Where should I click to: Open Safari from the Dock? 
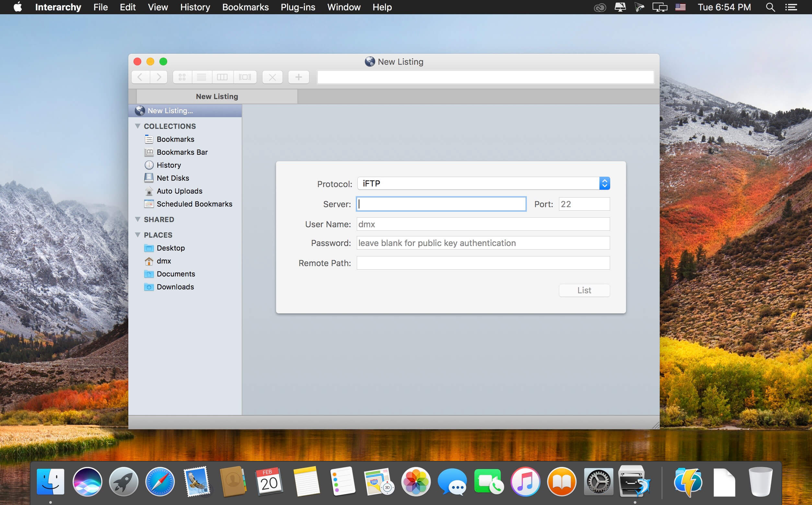click(x=160, y=482)
